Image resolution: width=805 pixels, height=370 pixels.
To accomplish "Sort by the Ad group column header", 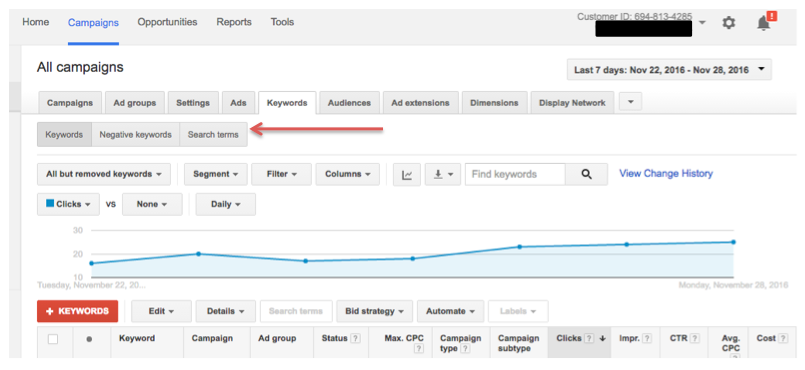I will tap(277, 339).
